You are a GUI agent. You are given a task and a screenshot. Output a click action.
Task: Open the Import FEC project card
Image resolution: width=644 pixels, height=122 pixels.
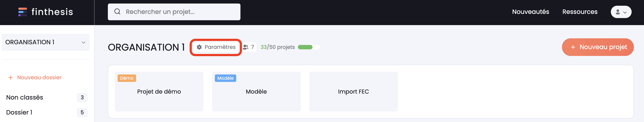pyautogui.click(x=353, y=91)
